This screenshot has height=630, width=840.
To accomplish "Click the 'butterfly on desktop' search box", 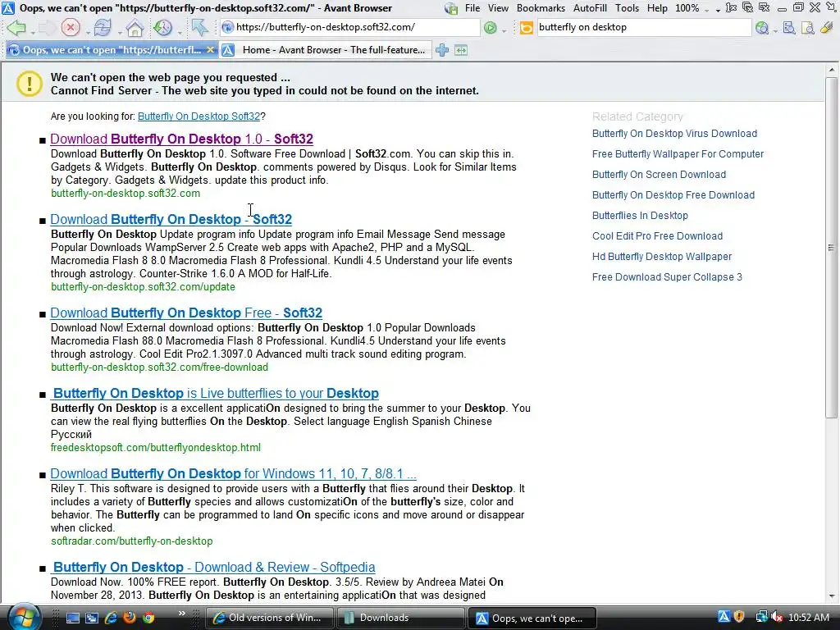I will pos(643,27).
